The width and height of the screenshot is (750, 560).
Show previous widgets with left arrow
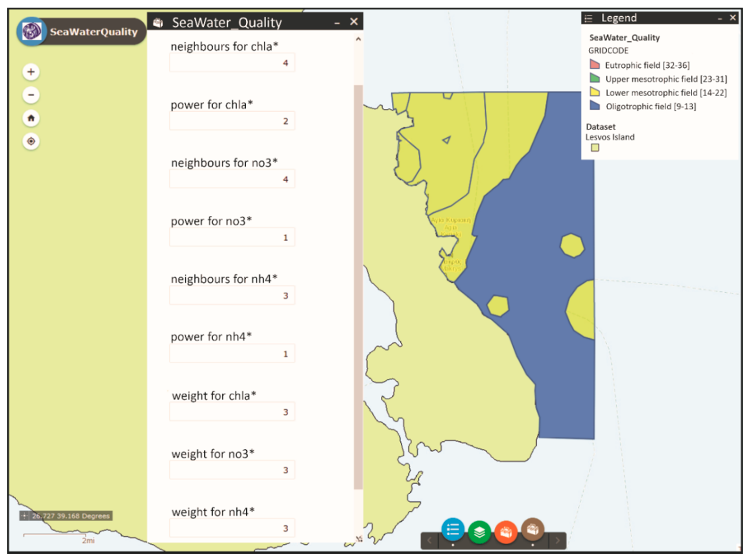[429, 540]
